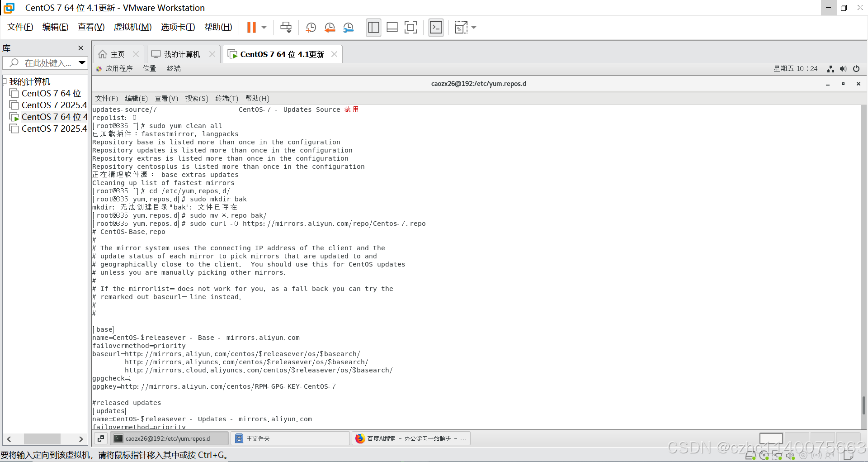868x462 pixels.
Task: Open the 主文件夹 taskbar window
Action: [290, 438]
